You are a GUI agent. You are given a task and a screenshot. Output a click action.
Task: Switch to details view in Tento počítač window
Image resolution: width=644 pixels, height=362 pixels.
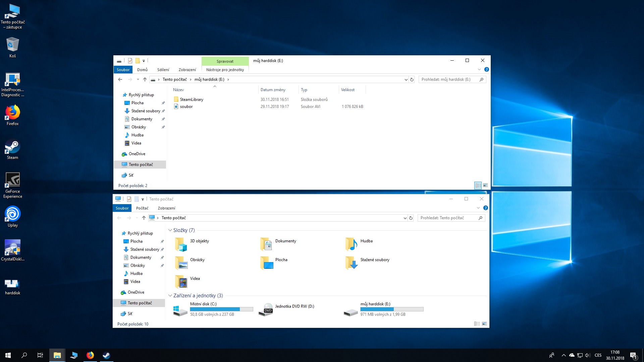point(477,324)
